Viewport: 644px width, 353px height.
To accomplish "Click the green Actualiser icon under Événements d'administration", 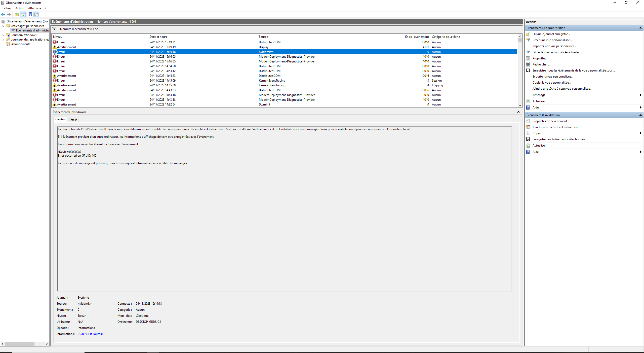I will tap(528, 101).
